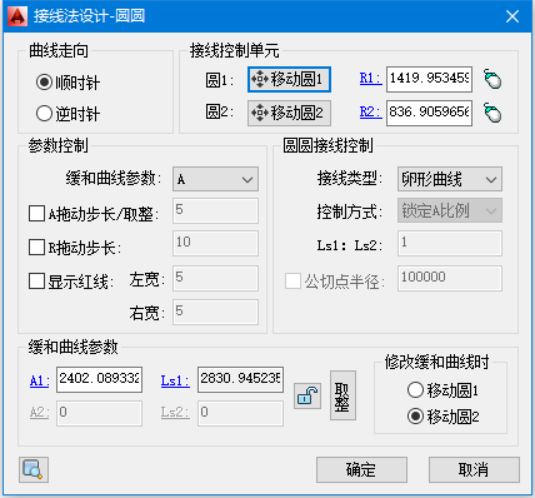
Task: Click the A1 value input field
Action: click(99, 380)
